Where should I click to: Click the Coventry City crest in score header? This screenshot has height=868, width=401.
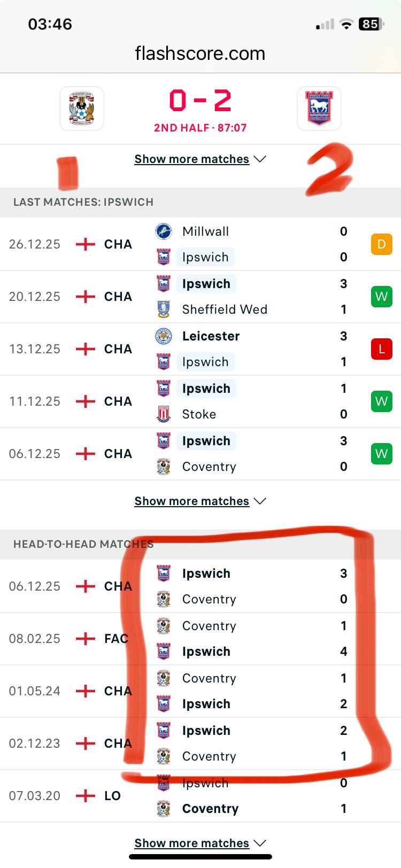pyautogui.click(x=82, y=108)
